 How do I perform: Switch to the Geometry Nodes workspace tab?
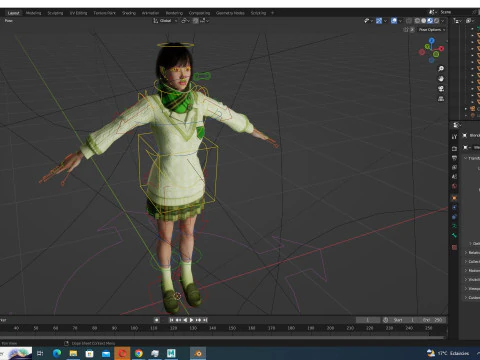coord(230,13)
